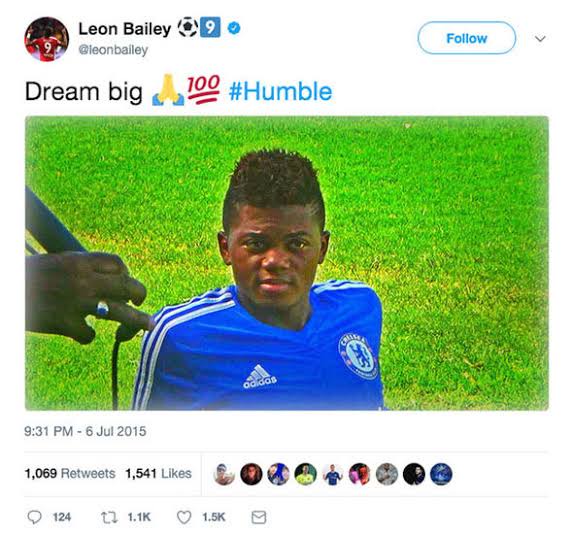The image size is (573, 535).
Task: Click the reply speech bubble icon
Action: click(35, 517)
